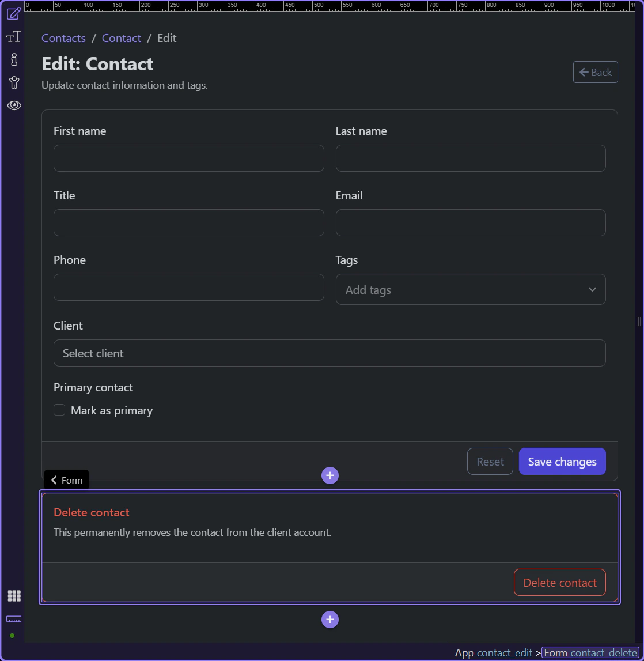Click the green status dot in sidebar

pos(12,636)
